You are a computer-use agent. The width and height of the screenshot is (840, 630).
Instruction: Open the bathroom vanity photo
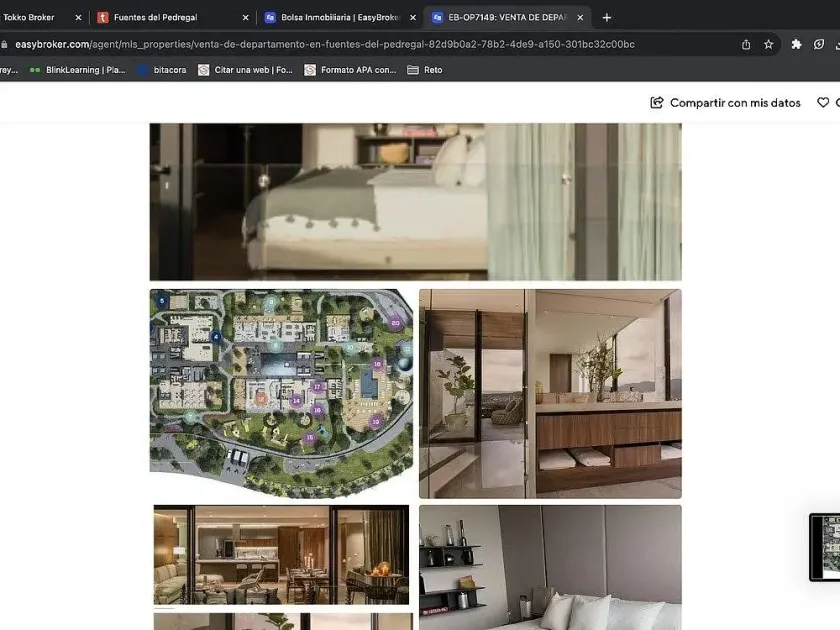click(550, 394)
